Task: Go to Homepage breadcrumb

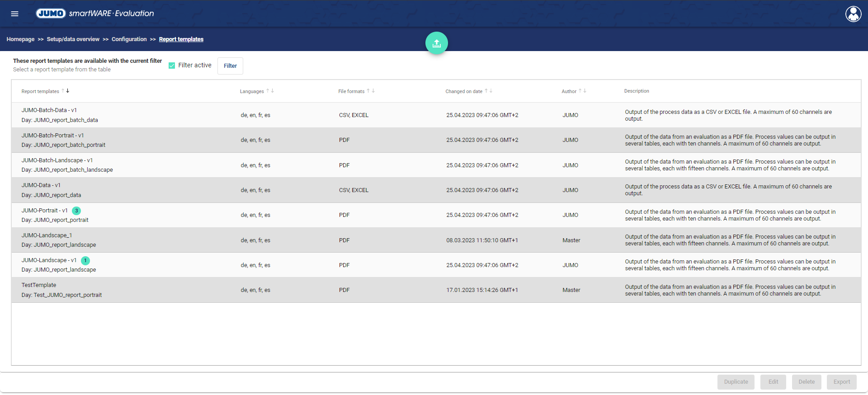Action: (x=20, y=39)
